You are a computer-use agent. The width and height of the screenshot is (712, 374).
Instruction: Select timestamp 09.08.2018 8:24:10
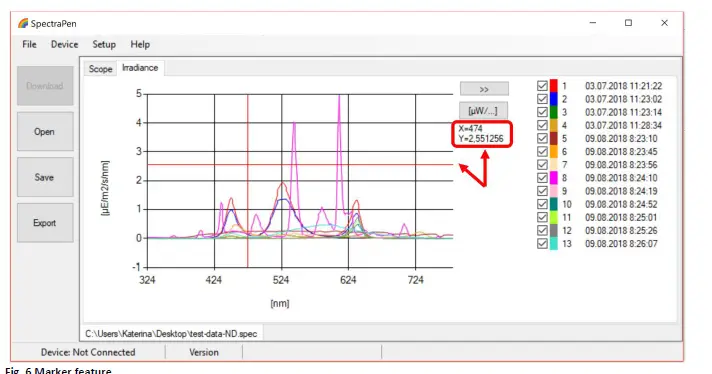pos(621,178)
